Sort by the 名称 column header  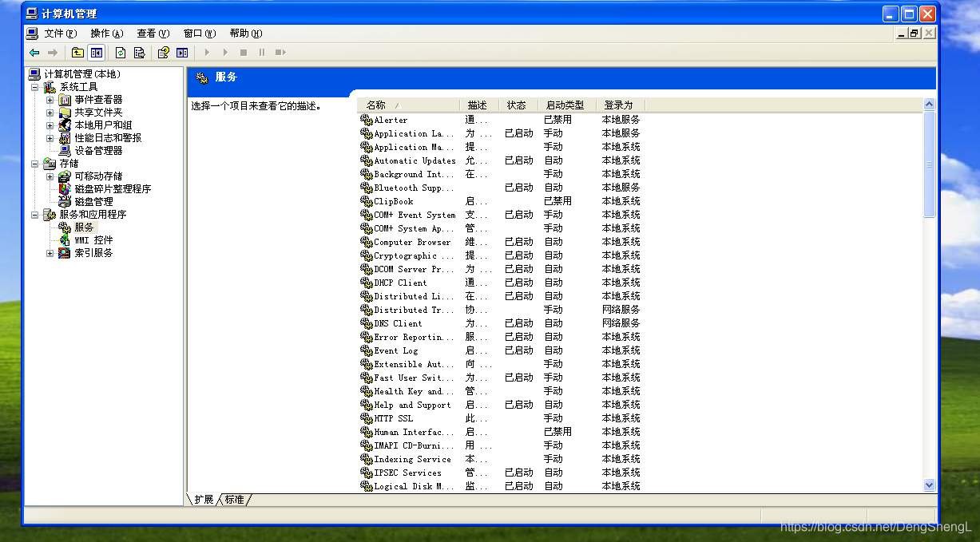point(409,105)
